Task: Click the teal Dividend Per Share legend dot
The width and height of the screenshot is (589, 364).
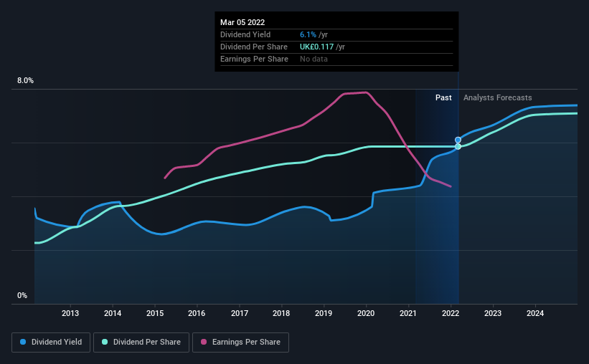Action: 105,342
